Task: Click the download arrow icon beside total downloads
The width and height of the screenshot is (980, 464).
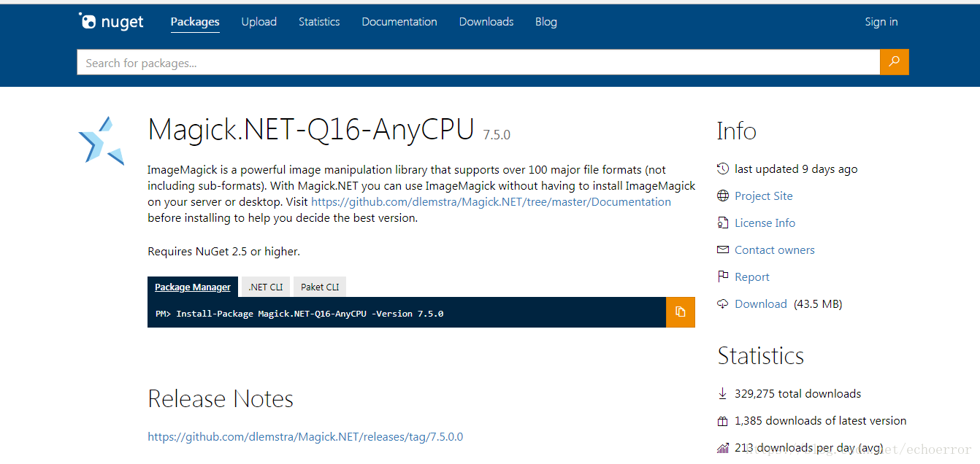Action: coord(723,393)
